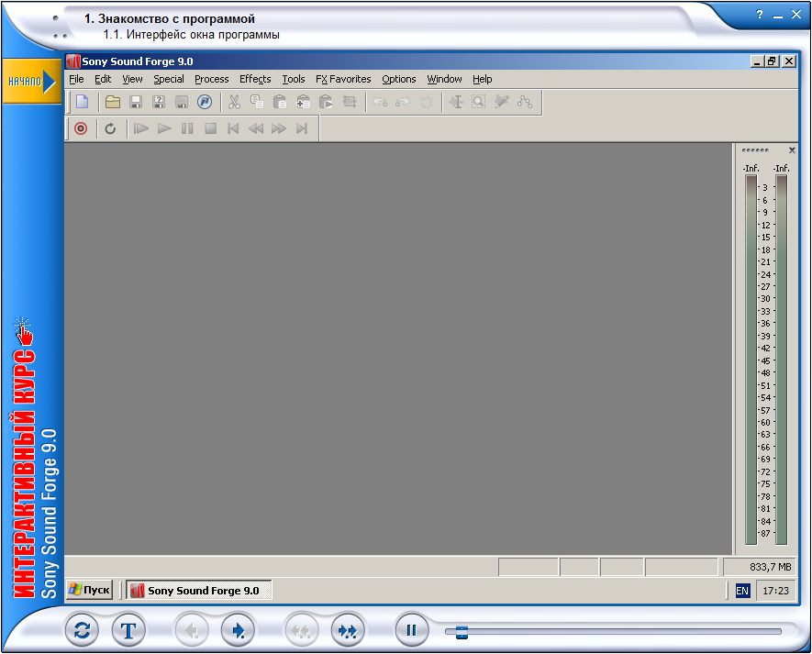Click the right channel level meter
The height and width of the screenshot is (654, 812).
[782, 360]
